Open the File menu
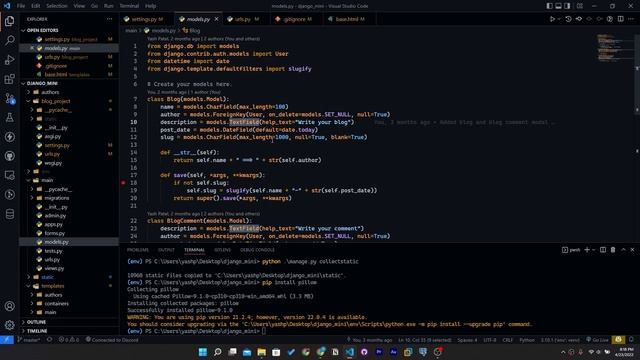640x360 pixels. coord(21,6)
